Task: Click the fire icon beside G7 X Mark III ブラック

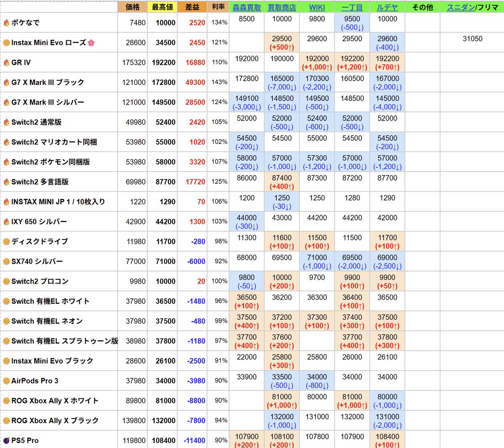Action: [x=6, y=82]
